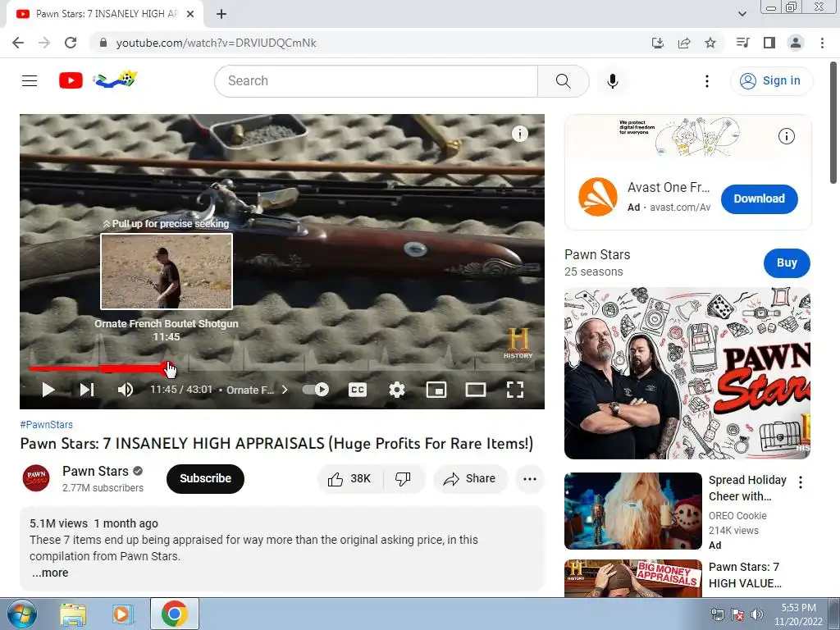Open Windows Media Player from taskbar

tap(122, 614)
